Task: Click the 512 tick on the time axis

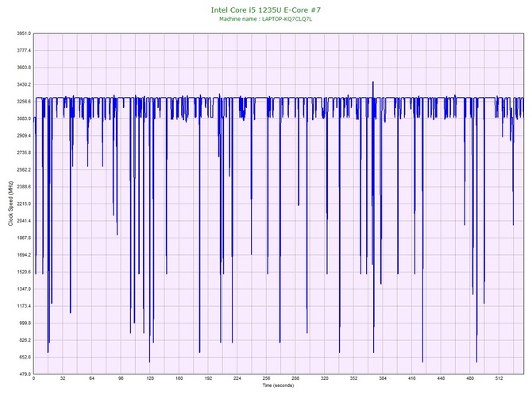Action: coord(499,378)
